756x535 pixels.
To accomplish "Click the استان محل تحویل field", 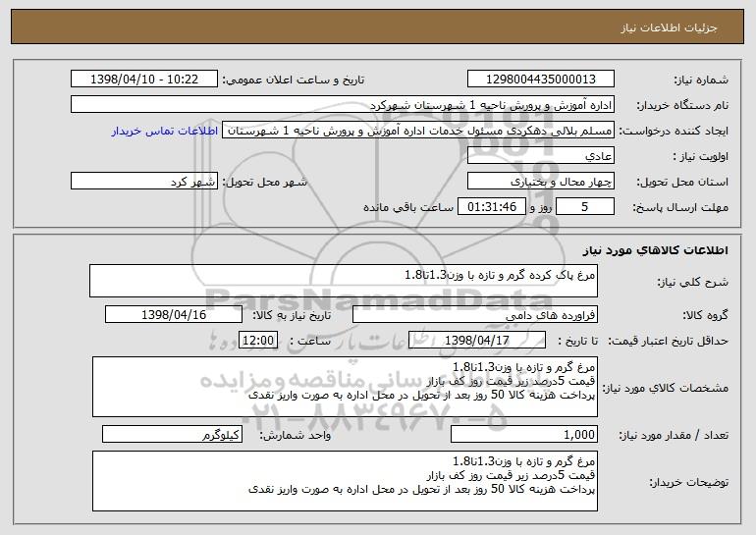I will [x=540, y=182].
